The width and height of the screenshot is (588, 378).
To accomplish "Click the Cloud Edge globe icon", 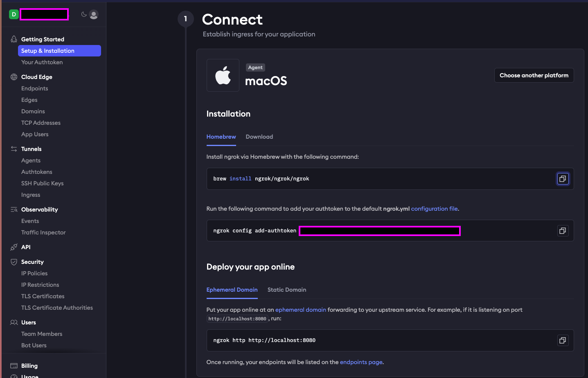I will coord(14,77).
